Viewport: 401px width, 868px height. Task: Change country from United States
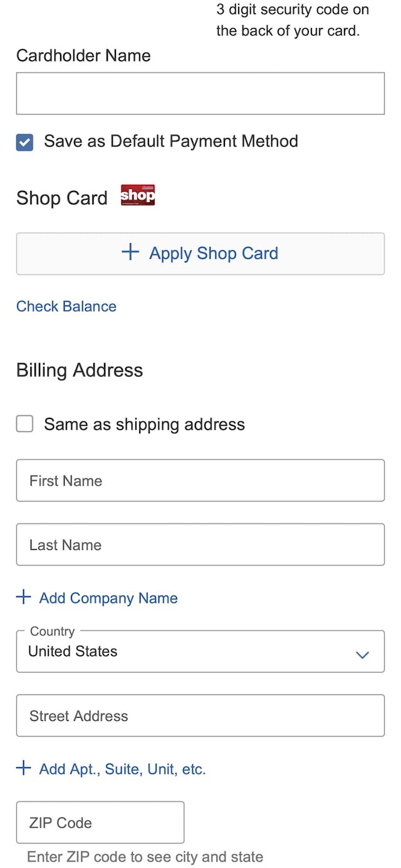(x=200, y=651)
